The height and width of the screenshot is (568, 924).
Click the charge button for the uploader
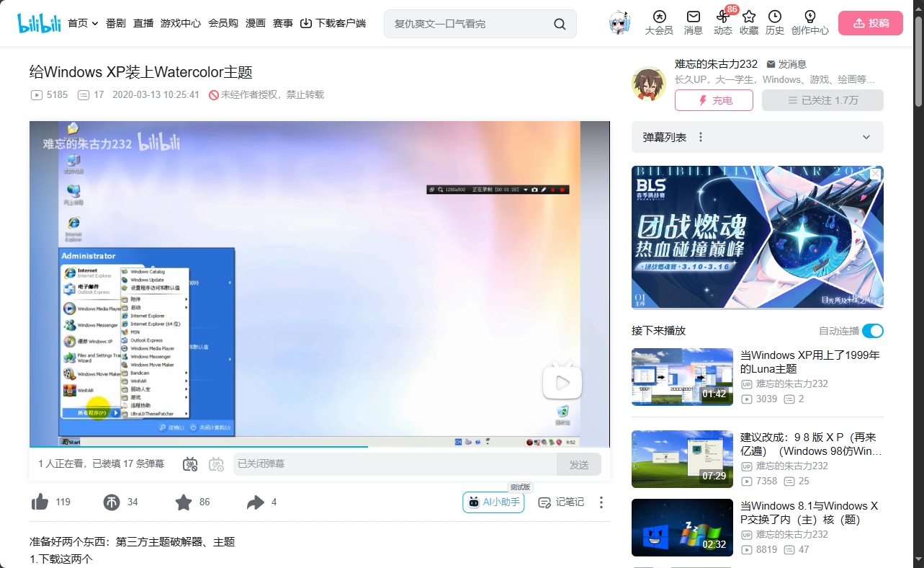point(714,100)
